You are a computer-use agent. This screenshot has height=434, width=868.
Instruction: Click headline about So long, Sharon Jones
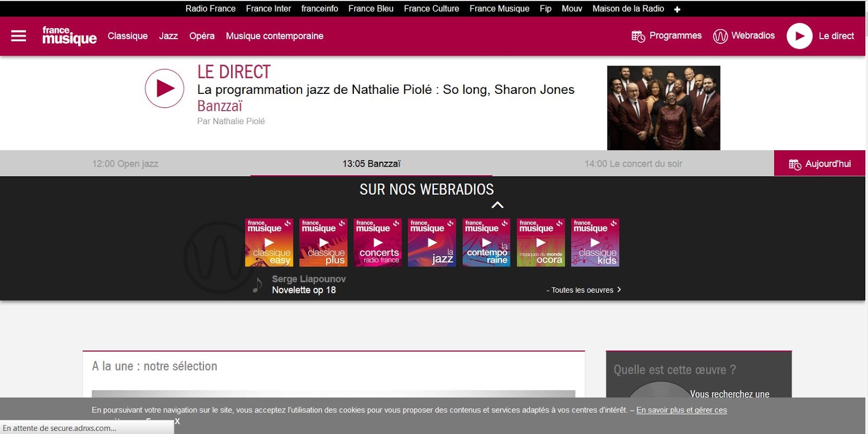pos(386,90)
